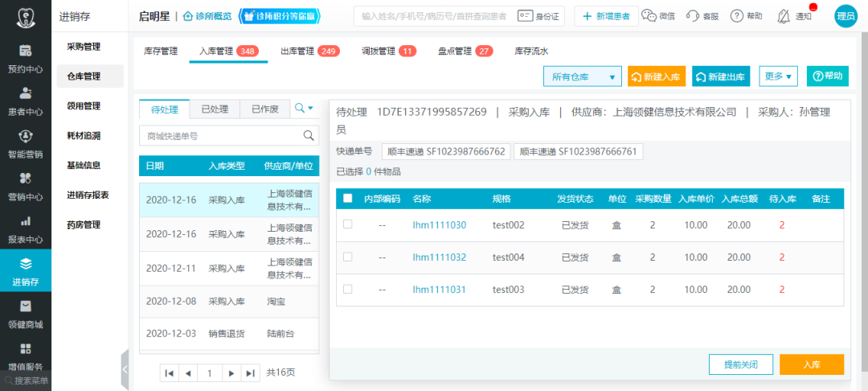Go to first page of list
This screenshot has width=868, height=391.
pyautogui.click(x=170, y=373)
